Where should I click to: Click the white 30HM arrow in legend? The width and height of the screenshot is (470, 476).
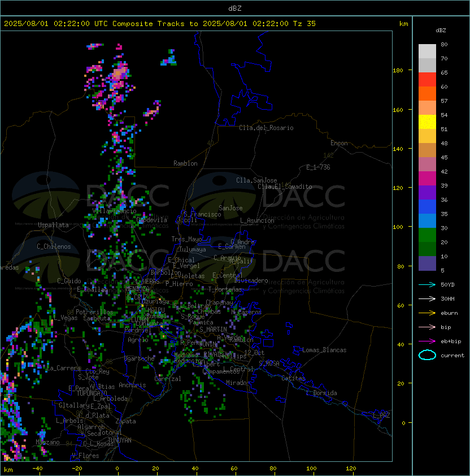tap(427, 298)
